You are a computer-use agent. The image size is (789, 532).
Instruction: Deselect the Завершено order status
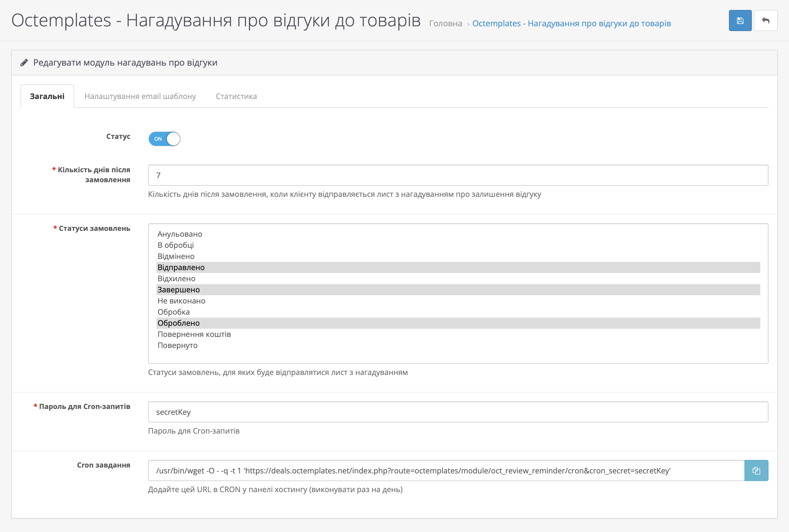click(x=179, y=290)
